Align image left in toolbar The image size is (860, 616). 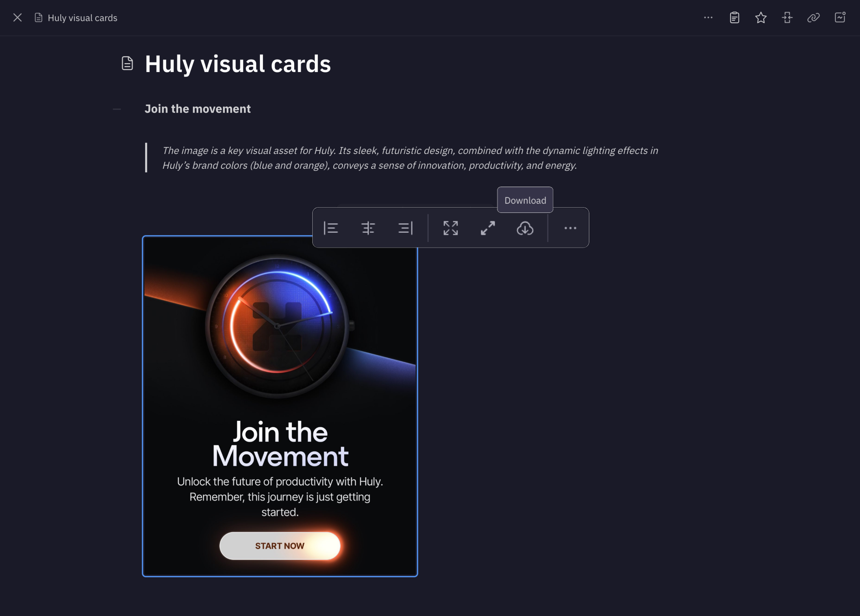(331, 228)
